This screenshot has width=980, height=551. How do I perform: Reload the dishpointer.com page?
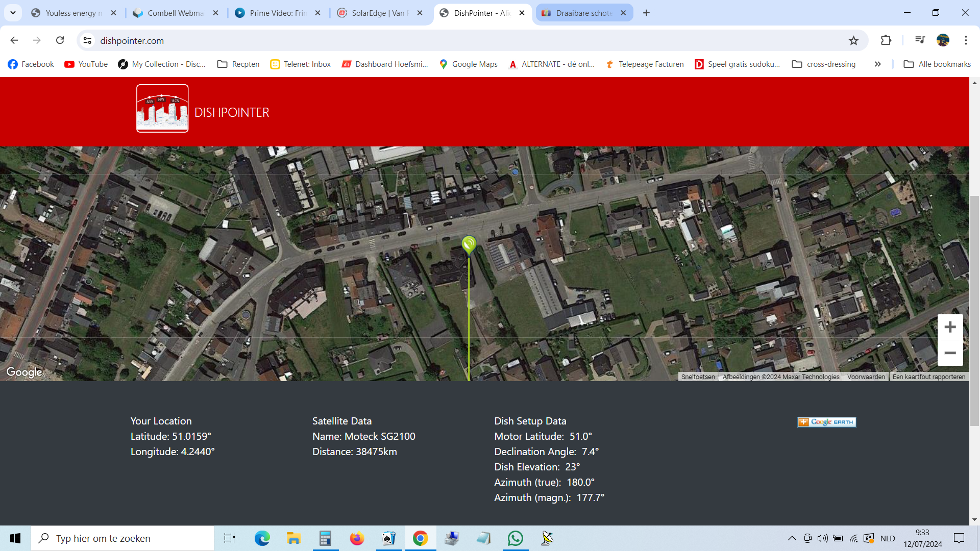point(60,40)
